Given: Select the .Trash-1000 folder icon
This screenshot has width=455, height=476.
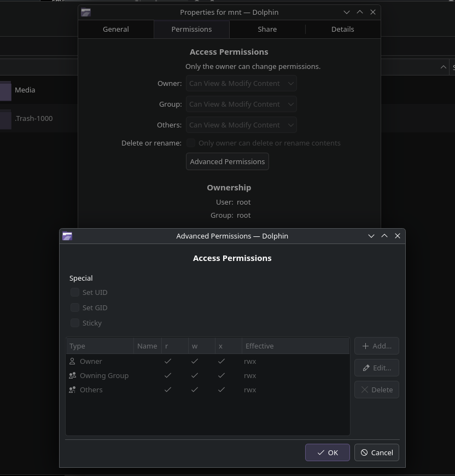Looking at the screenshot, I should pyautogui.click(x=5, y=119).
